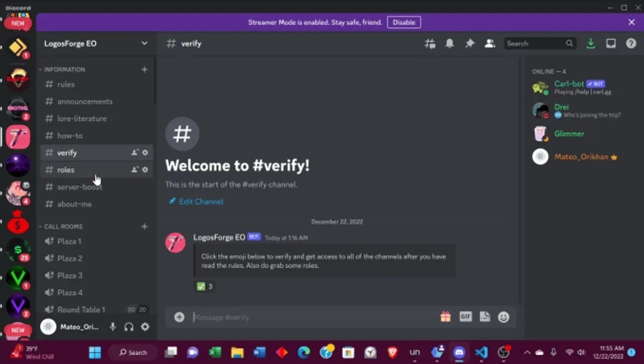The height and width of the screenshot is (364, 644).
Task: Switch to pink 7 server icon
Action: click(18, 137)
